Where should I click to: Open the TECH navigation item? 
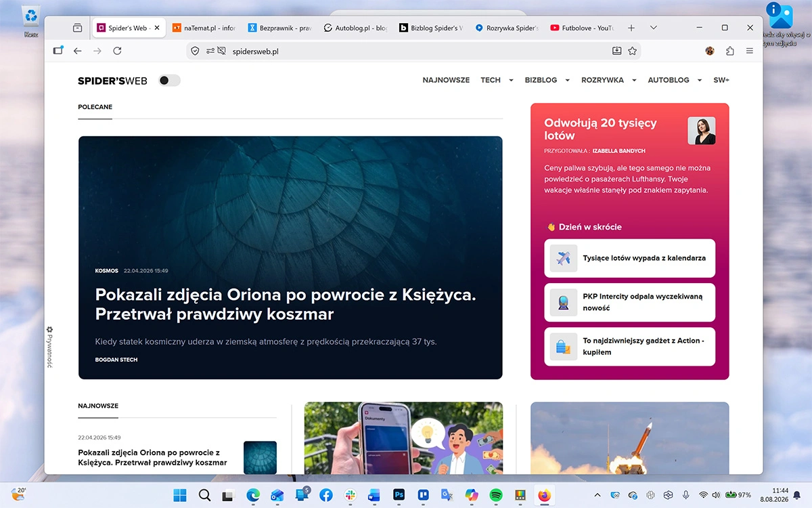coord(491,80)
